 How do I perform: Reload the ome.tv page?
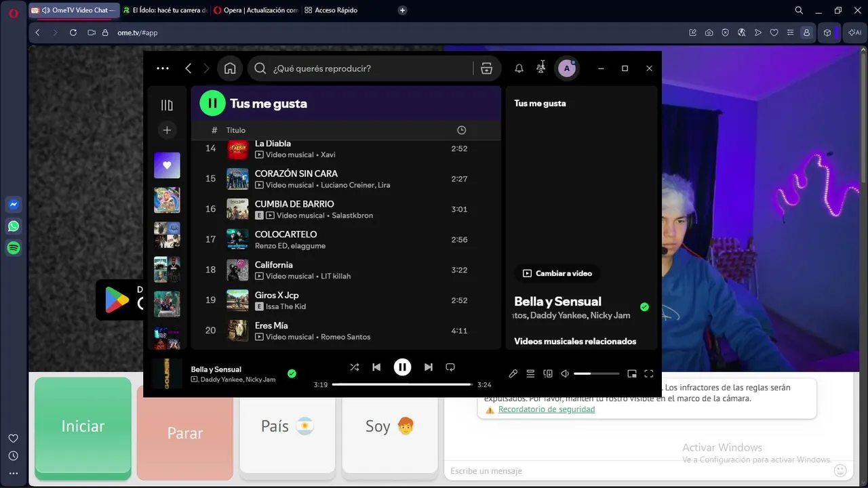click(x=73, y=33)
